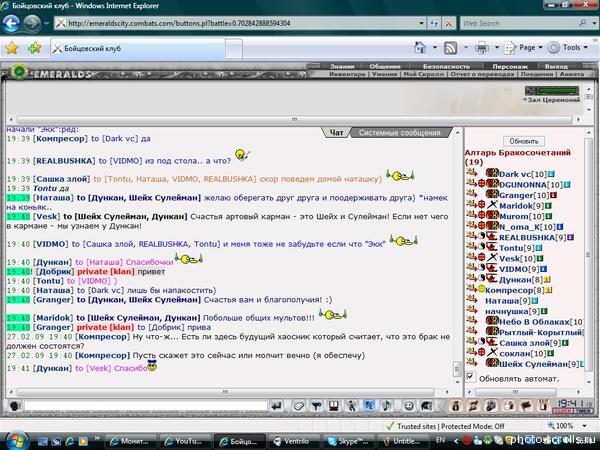This screenshot has height=450, width=600.
Task: Click info icon after VIDMO[9]
Action: pos(543,269)
